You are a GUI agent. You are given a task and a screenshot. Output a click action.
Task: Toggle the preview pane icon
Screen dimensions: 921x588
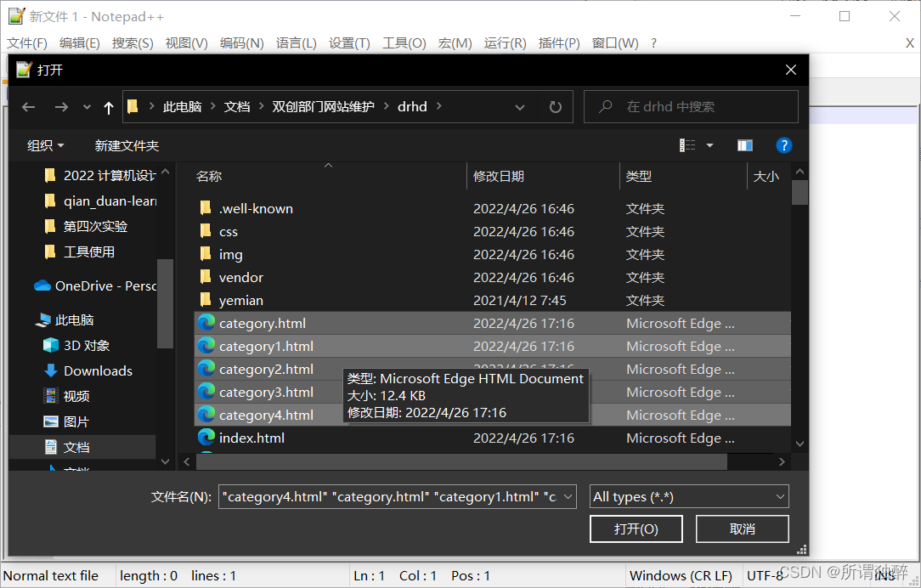click(745, 145)
